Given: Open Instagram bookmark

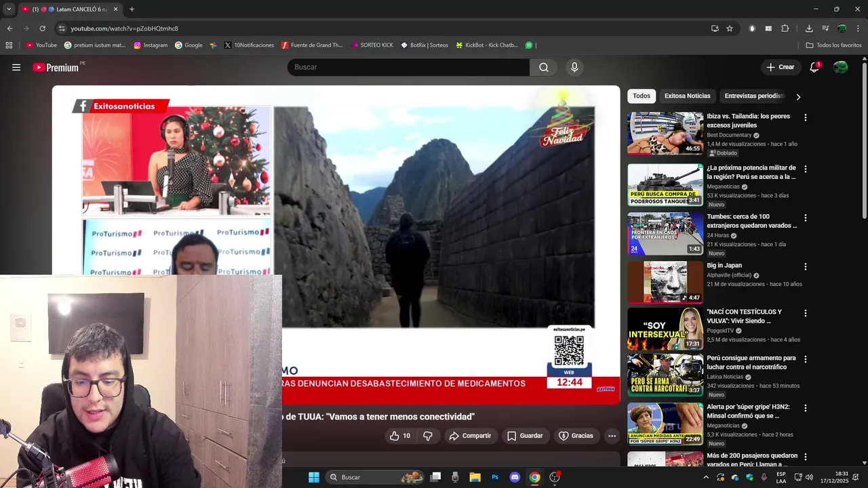Looking at the screenshot, I should click(x=151, y=45).
